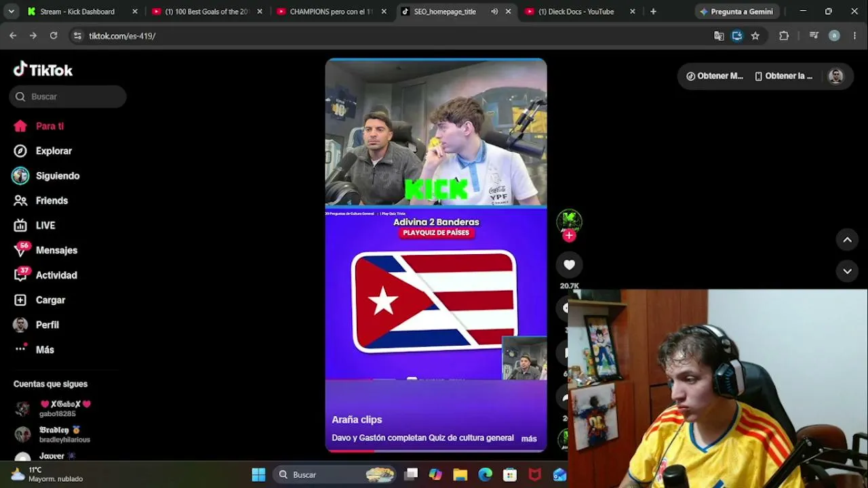This screenshot has height=488, width=868.
Task: Open the Cargar upload page
Action: 39,300
